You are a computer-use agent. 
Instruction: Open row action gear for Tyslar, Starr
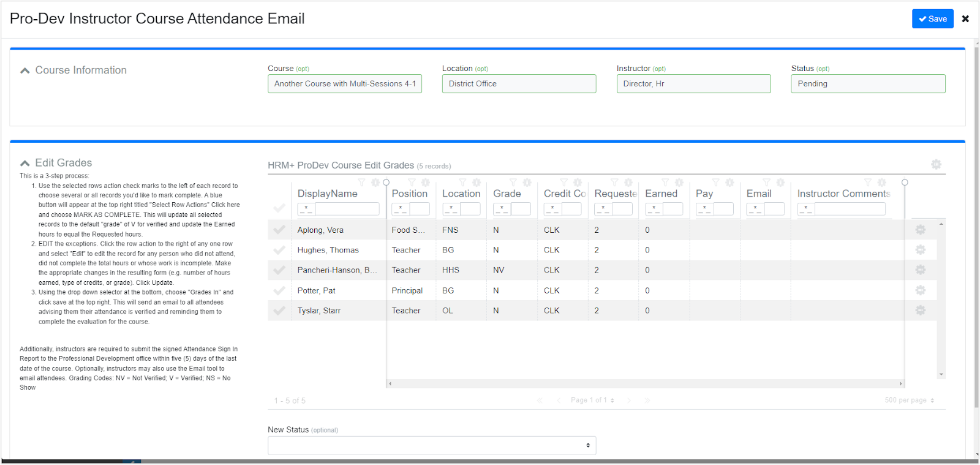920,311
